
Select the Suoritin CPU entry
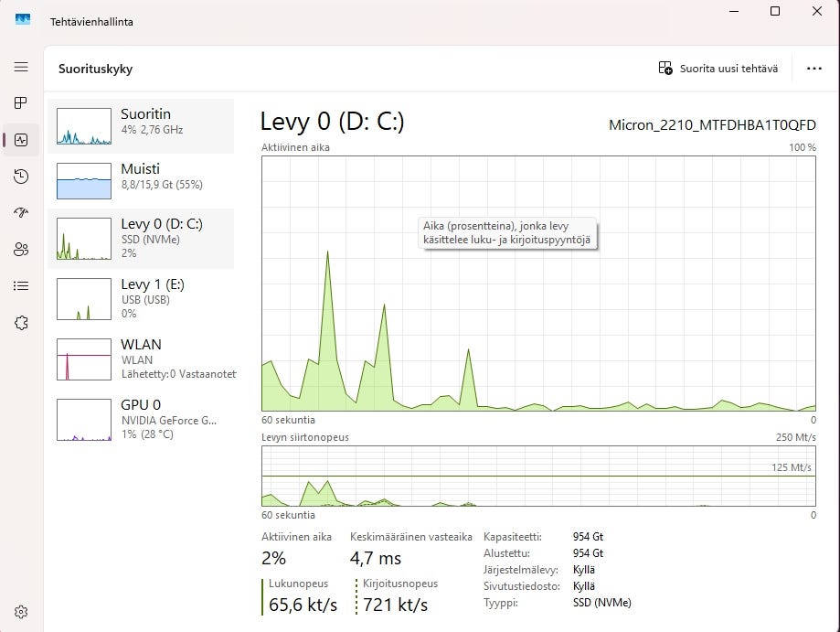(141, 126)
